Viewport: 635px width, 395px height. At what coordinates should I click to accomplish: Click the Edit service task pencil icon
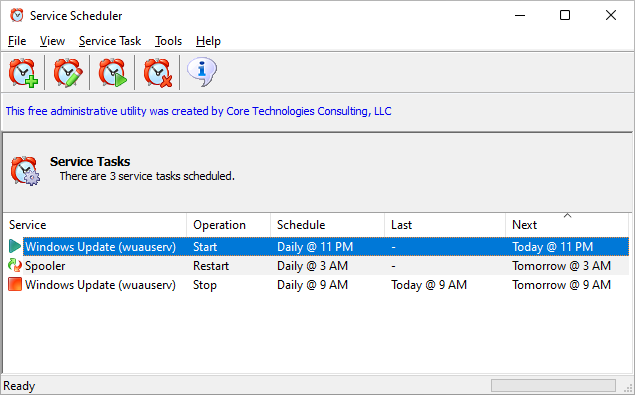(68, 73)
